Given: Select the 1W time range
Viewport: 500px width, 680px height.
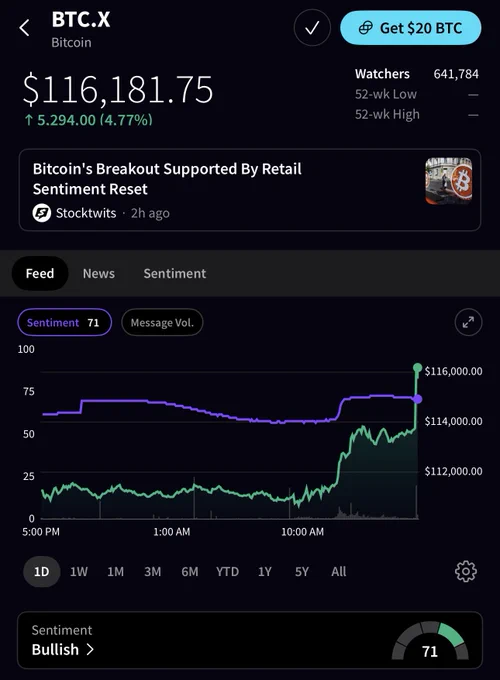Looking at the screenshot, I should pyautogui.click(x=79, y=572).
